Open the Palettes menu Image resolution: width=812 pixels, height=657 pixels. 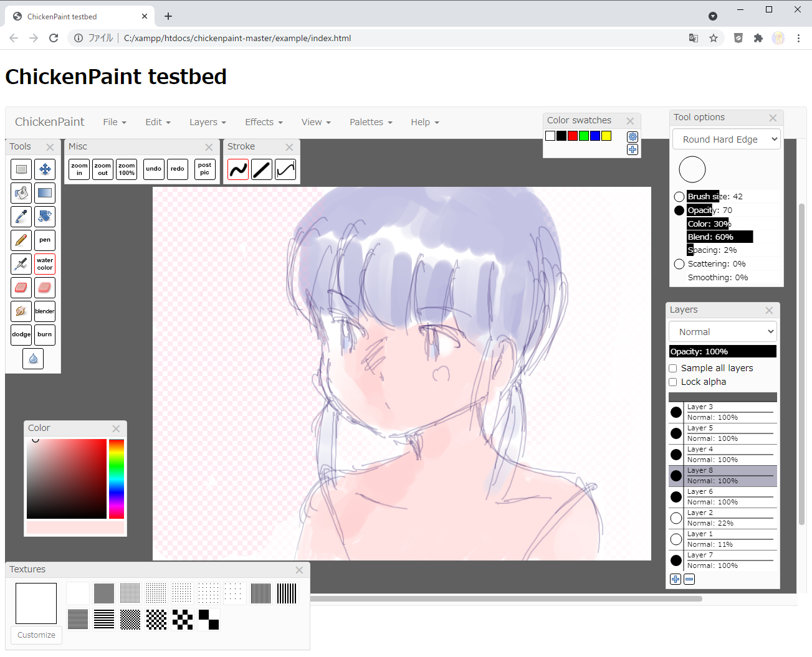(371, 122)
